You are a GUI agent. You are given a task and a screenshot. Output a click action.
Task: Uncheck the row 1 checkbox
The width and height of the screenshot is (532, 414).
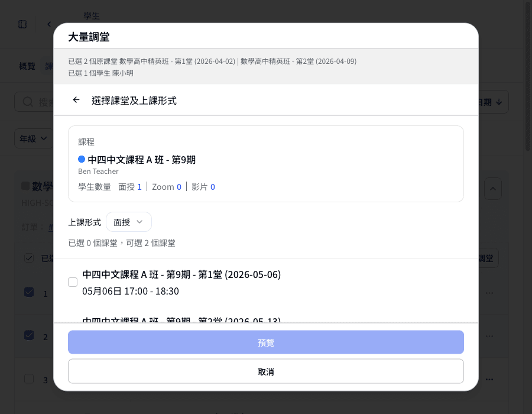(x=29, y=292)
